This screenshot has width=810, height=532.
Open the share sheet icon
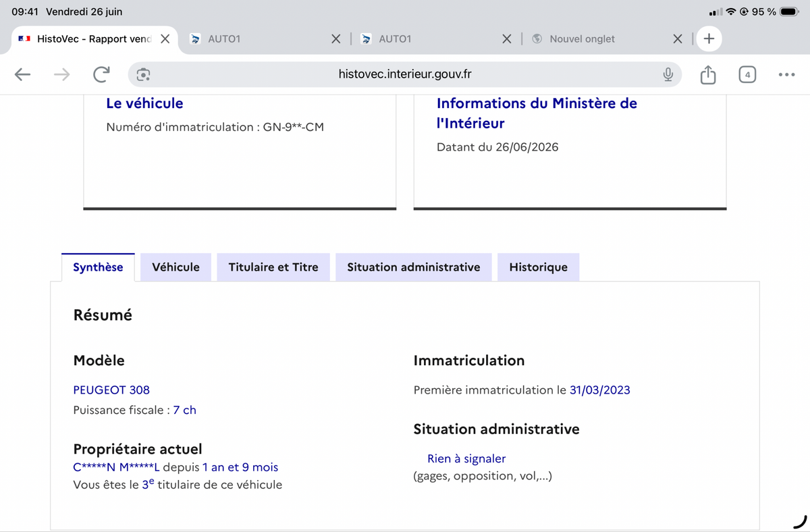point(707,74)
